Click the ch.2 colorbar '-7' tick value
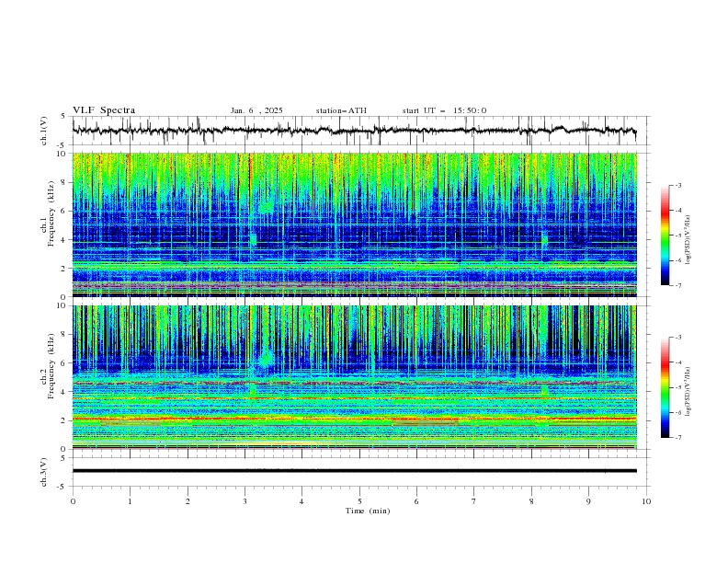 click(677, 438)
